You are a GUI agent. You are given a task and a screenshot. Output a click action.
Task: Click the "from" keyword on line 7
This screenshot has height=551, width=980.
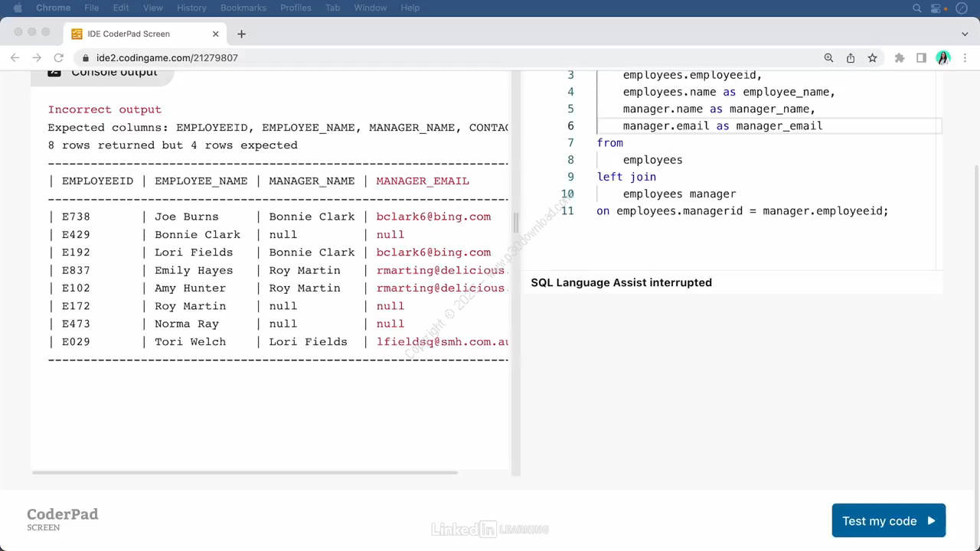(610, 143)
